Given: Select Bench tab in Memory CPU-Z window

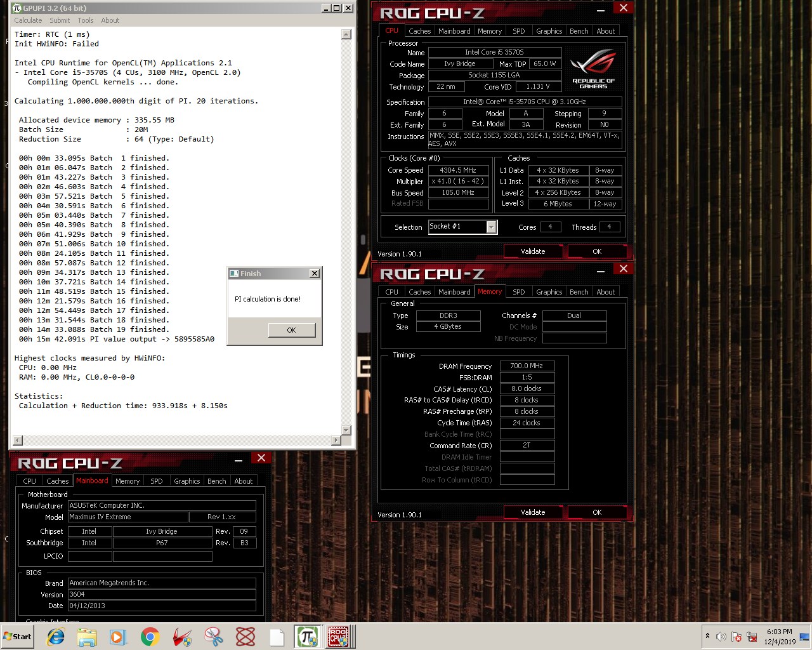Looking at the screenshot, I should tap(579, 292).
